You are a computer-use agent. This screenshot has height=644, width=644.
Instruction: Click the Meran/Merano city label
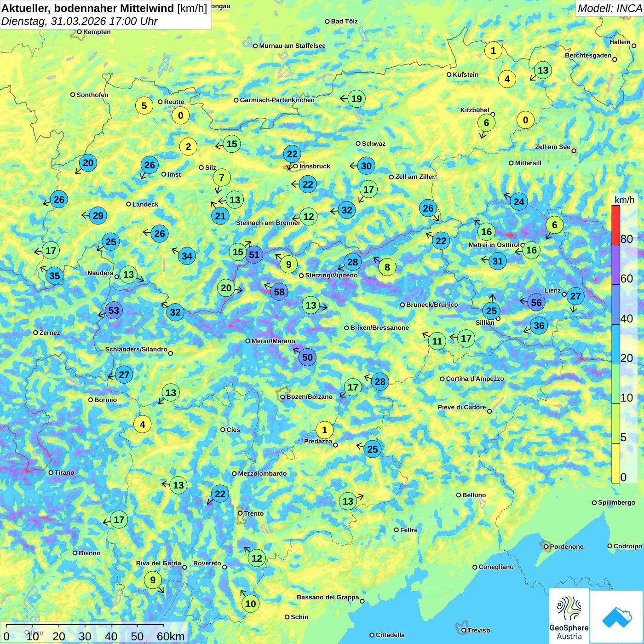(273, 341)
